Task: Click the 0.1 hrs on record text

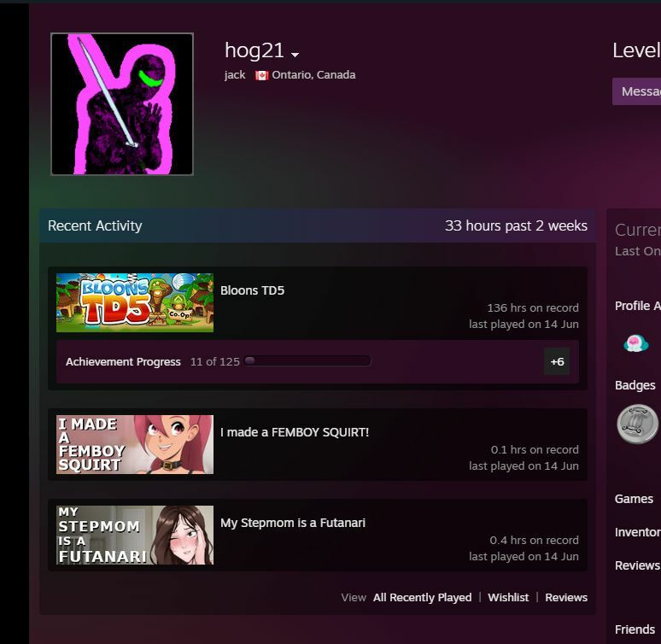Action: pyautogui.click(x=535, y=449)
